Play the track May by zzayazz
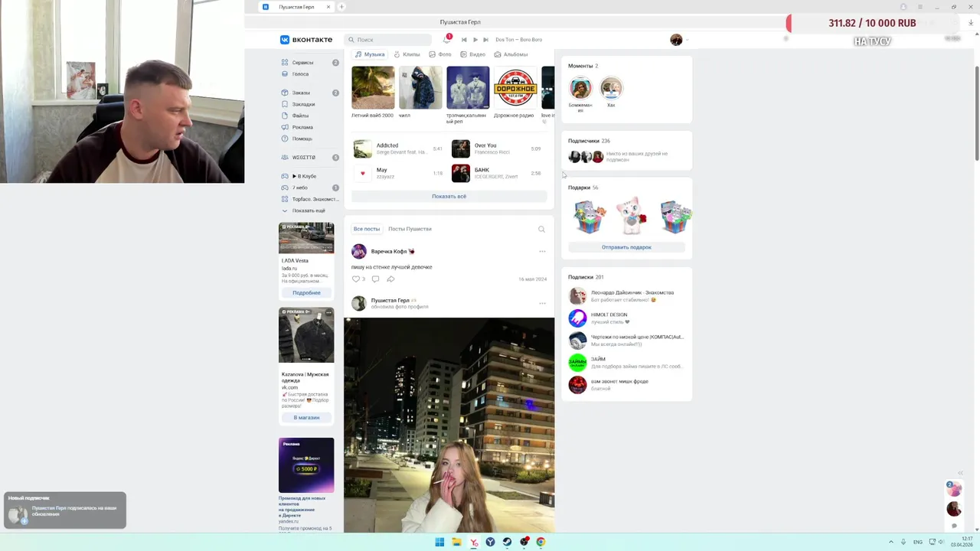Image resolution: width=980 pixels, height=551 pixels. tap(398, 173)
